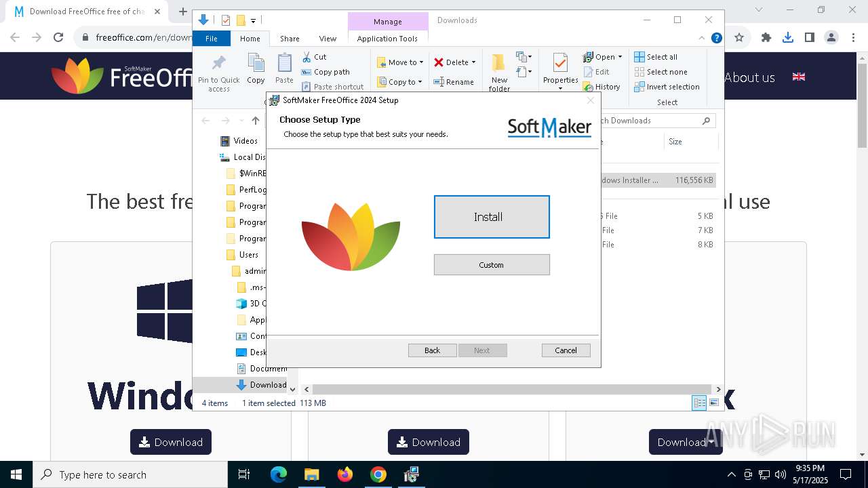868x488 pixels.
Task: Reload the freeoffice.com page in Chrome
Action: [x=58, y=38]
